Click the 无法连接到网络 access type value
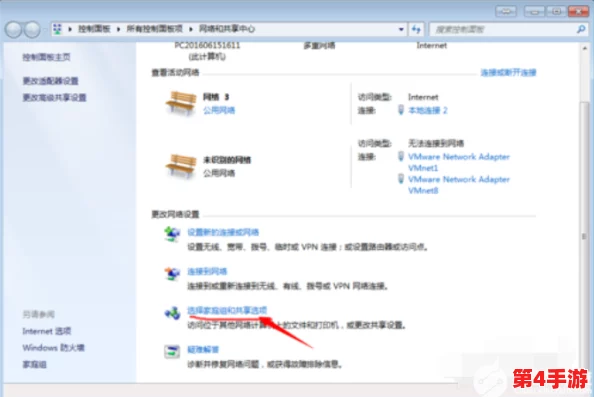594x397 pixels. (x=436, y=143)
